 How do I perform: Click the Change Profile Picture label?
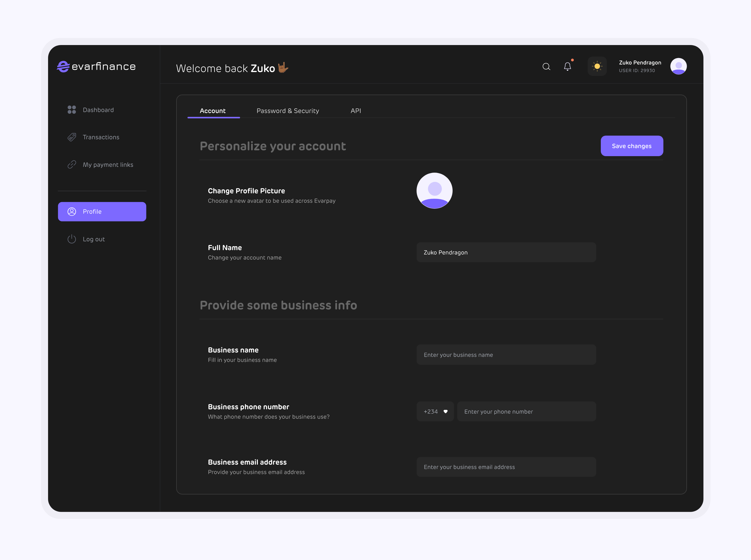(x=247, y=191)
